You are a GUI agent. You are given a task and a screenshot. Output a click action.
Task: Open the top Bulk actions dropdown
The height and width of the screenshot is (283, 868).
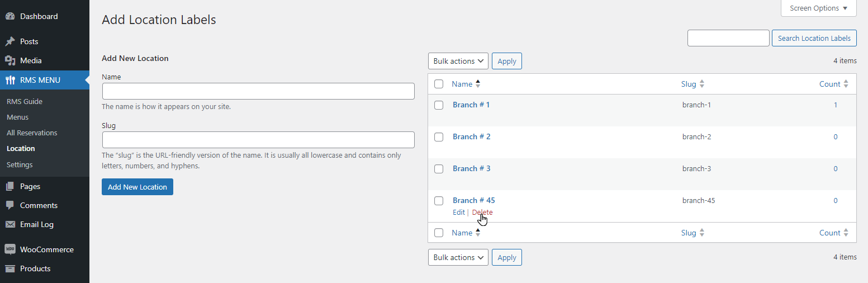(x=458, y=61)
